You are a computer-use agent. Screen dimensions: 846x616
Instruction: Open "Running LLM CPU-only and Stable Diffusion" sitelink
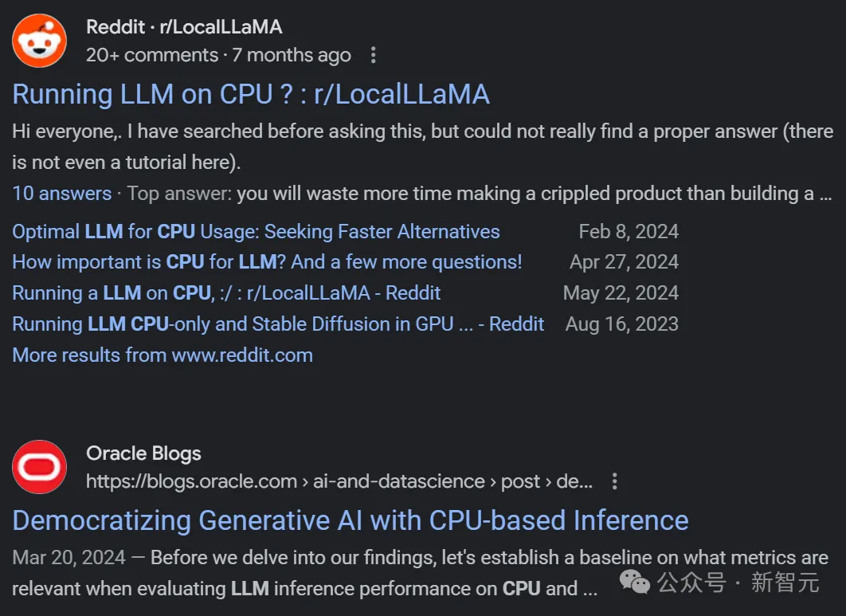[x=278, y=324]
